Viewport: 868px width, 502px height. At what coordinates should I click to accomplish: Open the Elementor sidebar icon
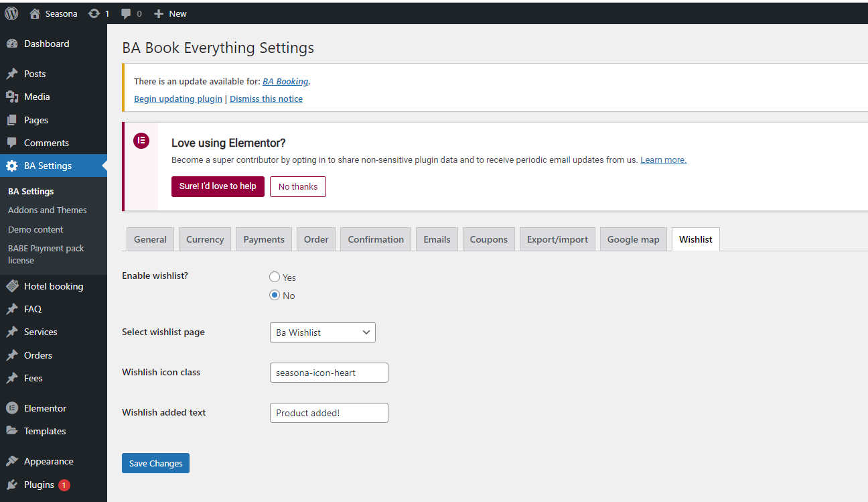tap(12, 408)
